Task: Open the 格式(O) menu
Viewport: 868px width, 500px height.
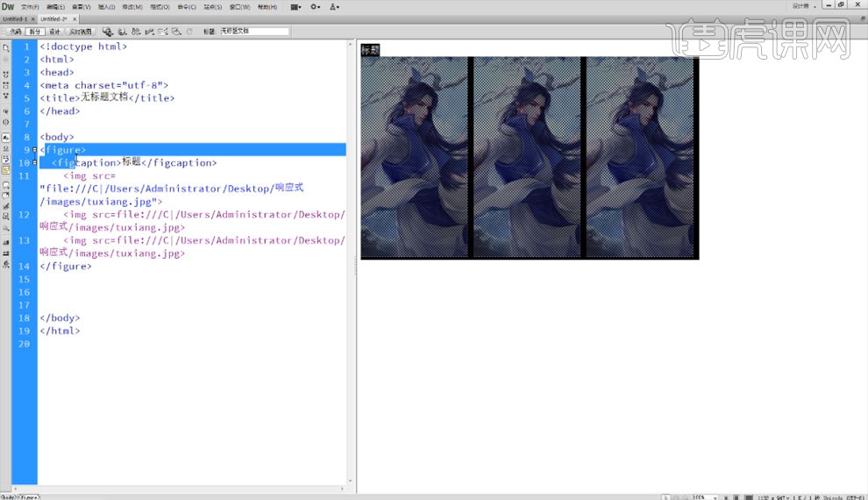Action: (x=160, y=7)
